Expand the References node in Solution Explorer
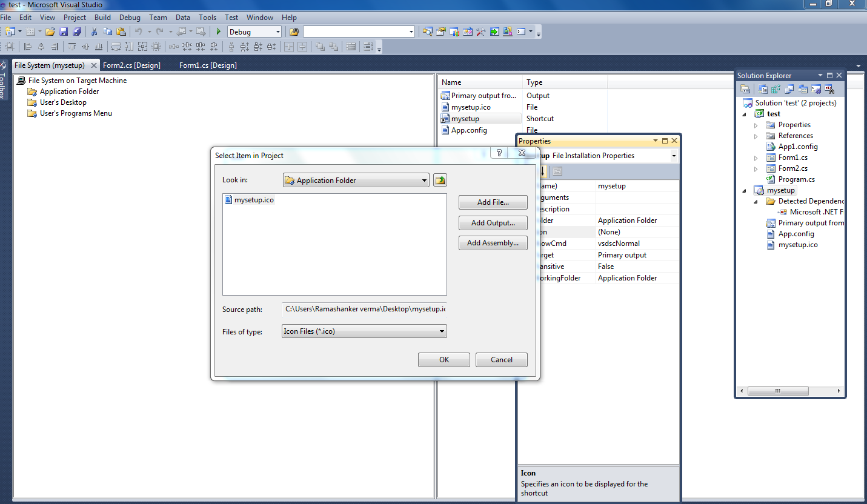 point(755,135)
